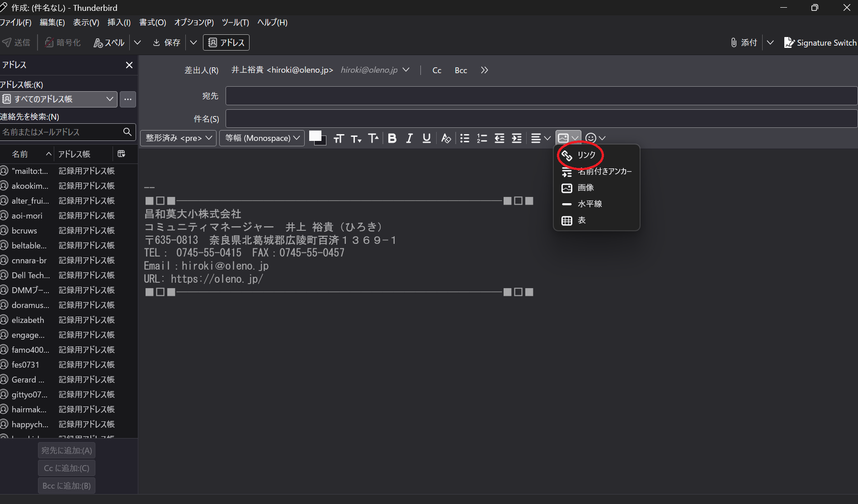This screenshot has height=504, width=858.
Task: Select 表 from the insert menu
Action: [x=596, y=220]
